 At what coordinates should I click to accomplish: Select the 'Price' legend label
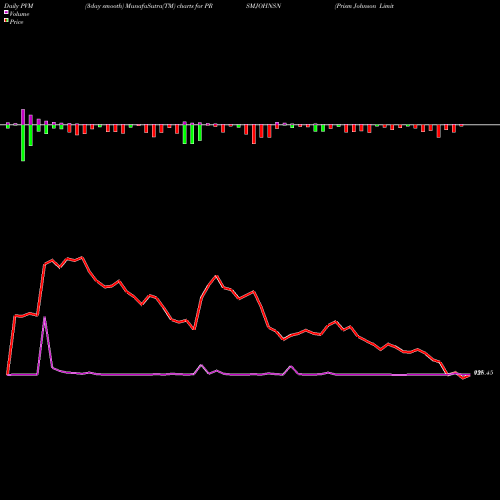tap(16, 22)
